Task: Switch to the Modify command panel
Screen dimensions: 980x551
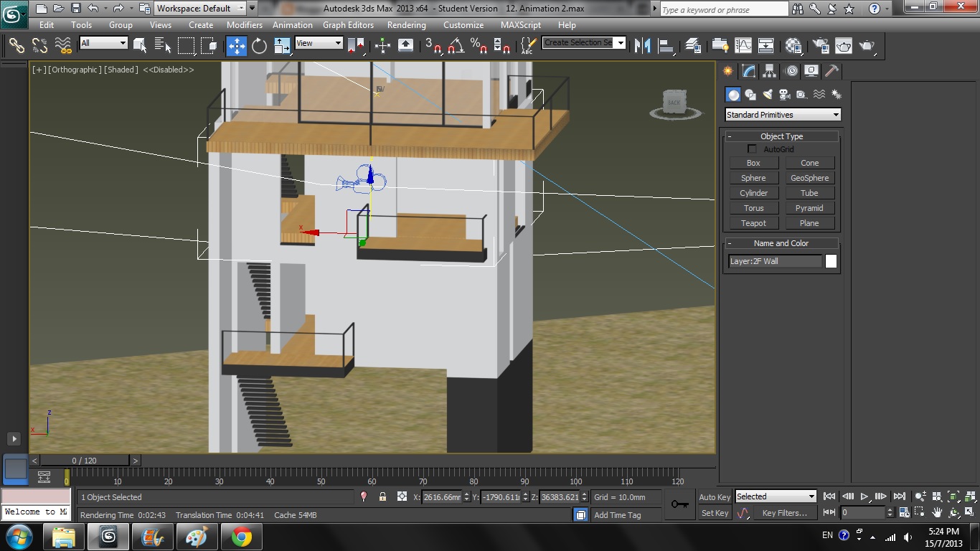Action: tap(750, 70)
